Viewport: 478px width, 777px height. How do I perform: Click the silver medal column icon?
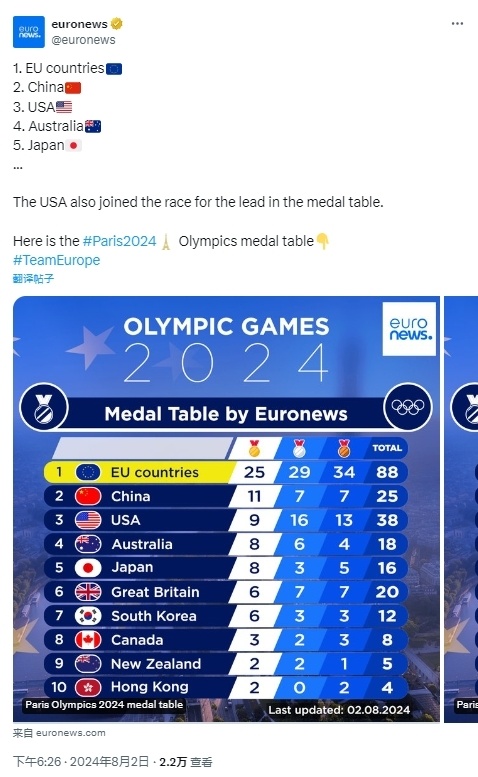(x=299, y=448)
